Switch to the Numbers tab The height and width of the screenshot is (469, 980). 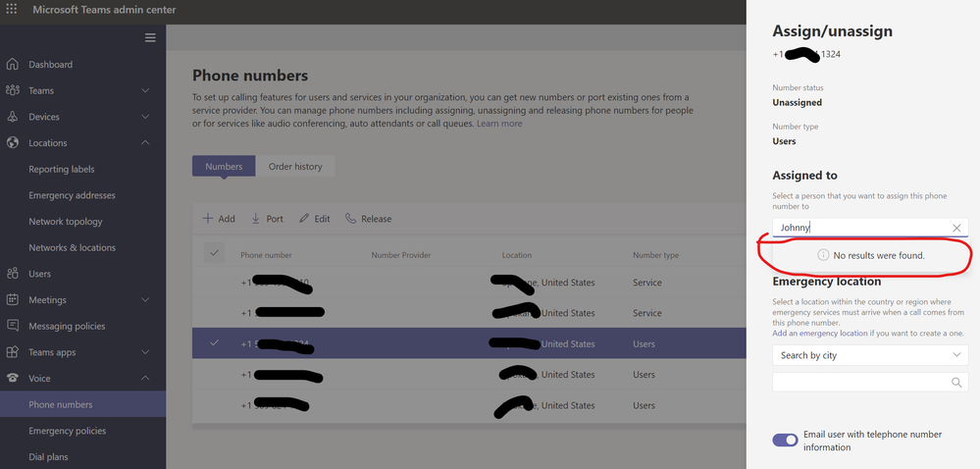point(224,167)
